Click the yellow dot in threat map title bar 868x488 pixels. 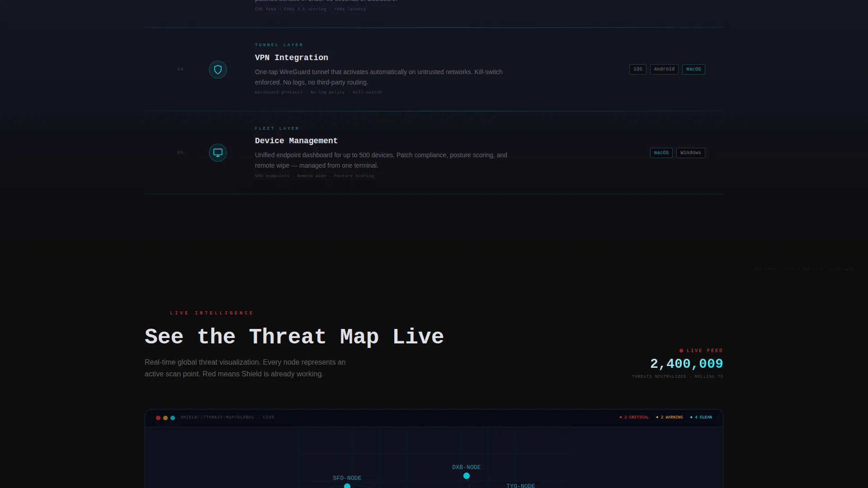pos(165,418)
